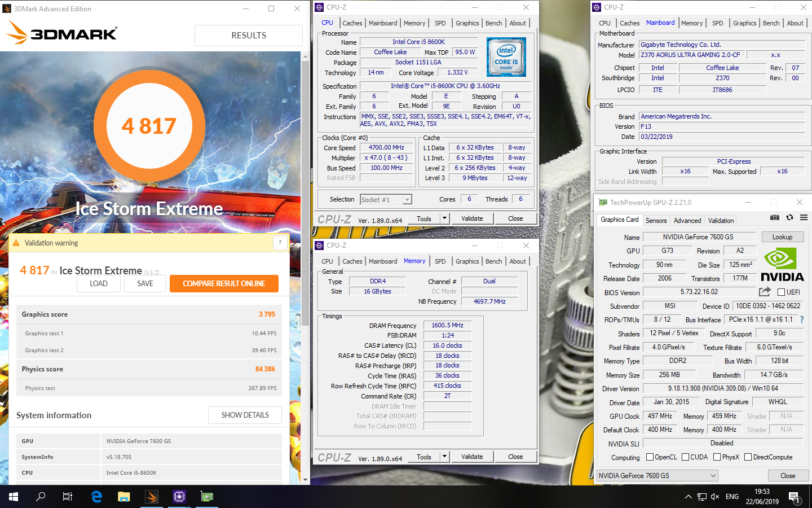Viewport: 812px width, 508px height.
Task: Click SHOW DETAILS under System information
Action: tap(245, 415)
